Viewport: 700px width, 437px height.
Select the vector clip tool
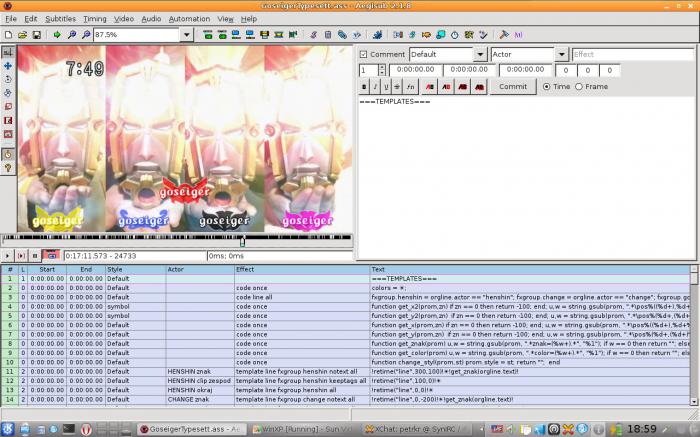click(x=8, y=134)
